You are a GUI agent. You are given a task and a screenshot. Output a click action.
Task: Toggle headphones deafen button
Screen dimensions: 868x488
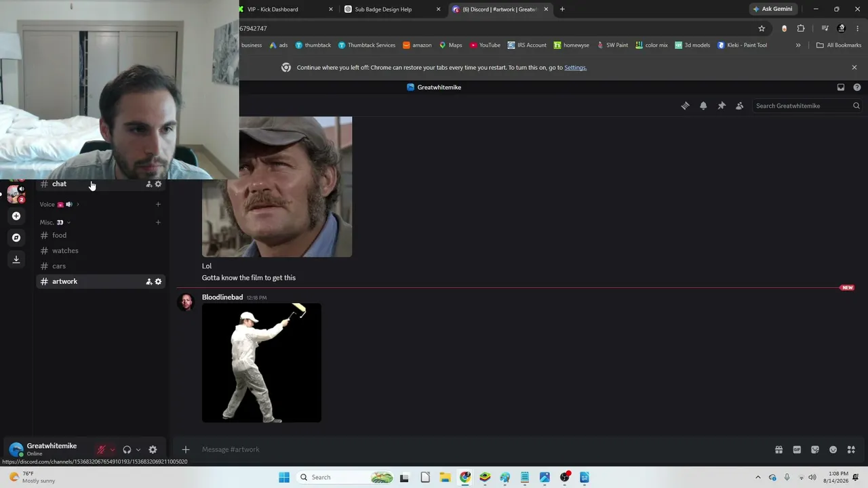coord(127,449)
